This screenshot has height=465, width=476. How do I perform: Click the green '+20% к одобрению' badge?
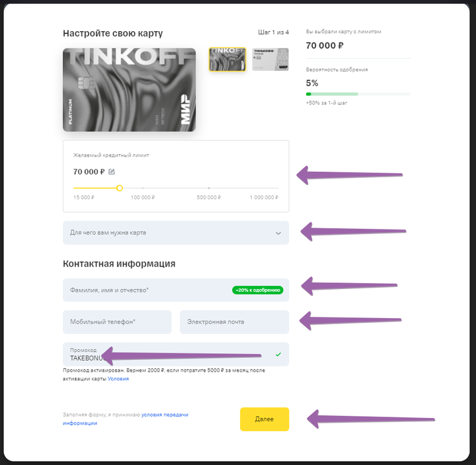[x=258, y=290]
